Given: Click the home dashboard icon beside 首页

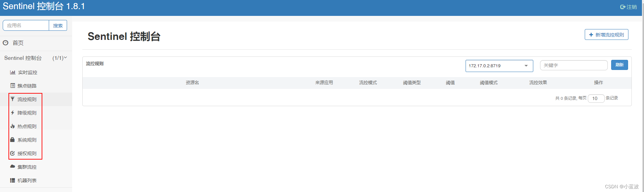Looking at the screenshot, I should pos(5,43).
